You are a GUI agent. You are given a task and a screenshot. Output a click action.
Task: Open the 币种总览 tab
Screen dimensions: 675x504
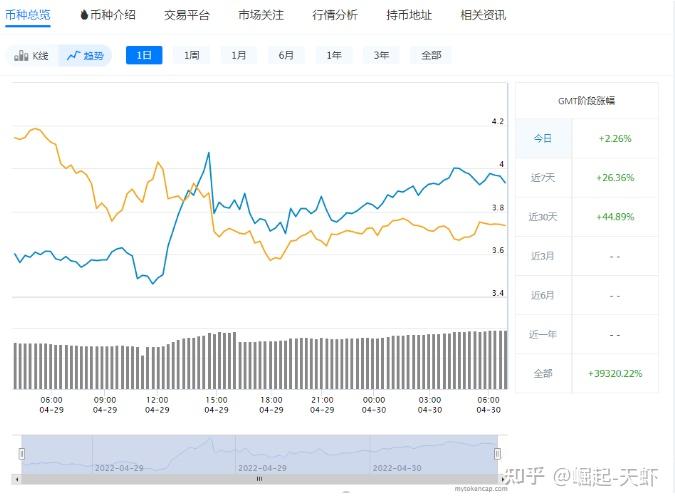pyautogui.click(x=28, y=15)
